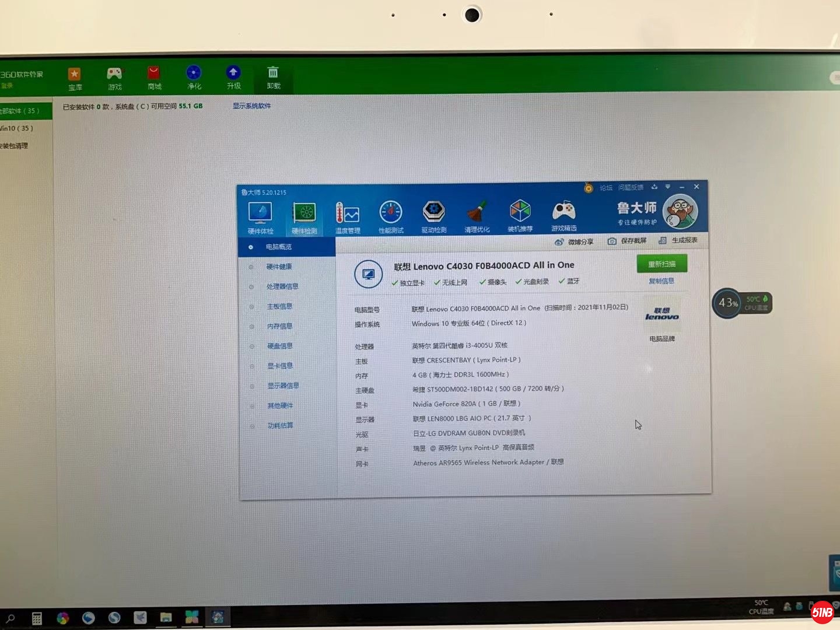Image resolution: width=840 pixels, height=630 pixels.
Task: Click the 主硬盘 value 希捷 ST500DM002
Action: (x=488, y=388)
